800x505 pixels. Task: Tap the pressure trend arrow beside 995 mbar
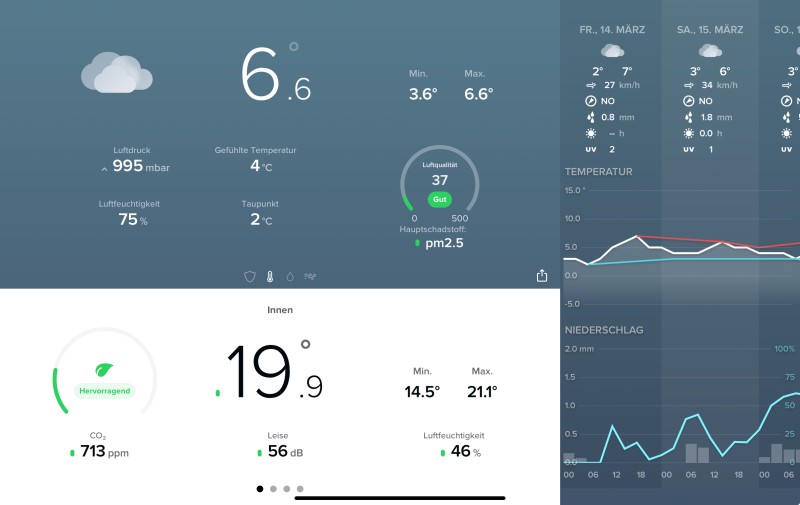(x=104, y=169)
